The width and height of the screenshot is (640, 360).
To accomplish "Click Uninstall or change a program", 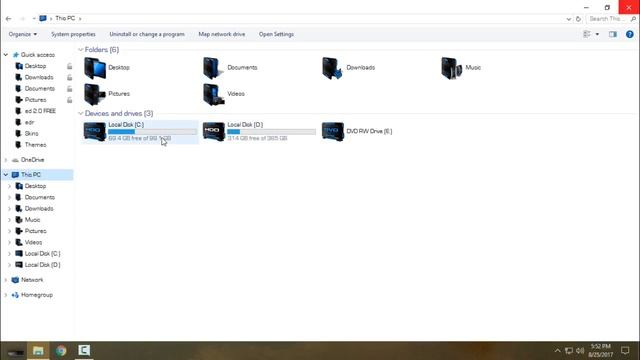I will pos(147,34).
